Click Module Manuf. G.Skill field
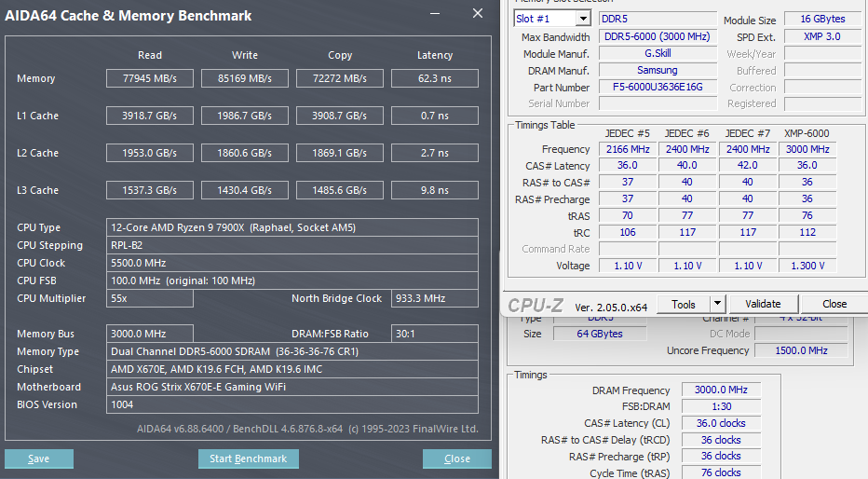Screen dimensions: 868x479 [x=658, y=54]
